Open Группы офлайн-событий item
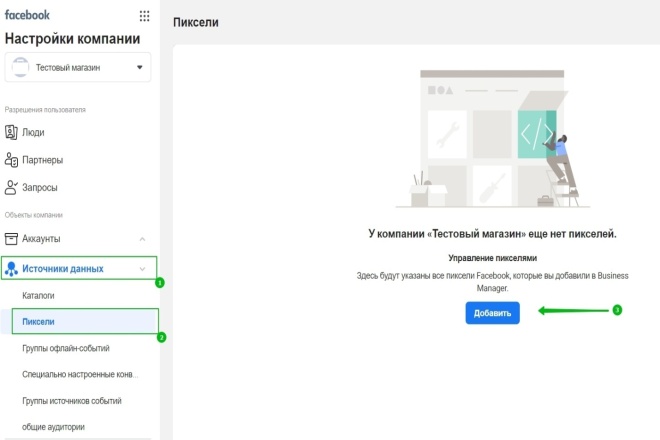This screenshot has height=440, width=660. 66,348
